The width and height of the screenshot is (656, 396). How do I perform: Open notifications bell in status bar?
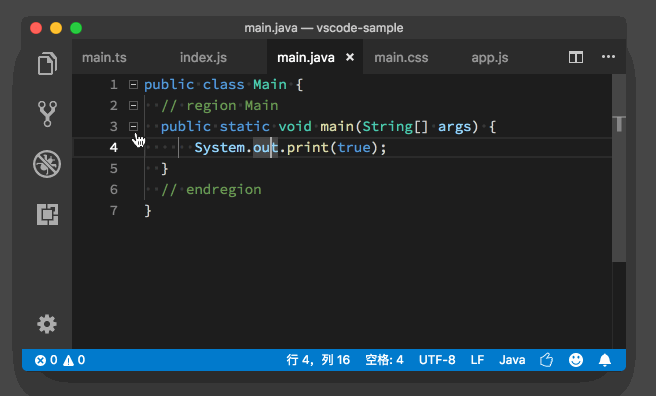(x=605, y=360)
